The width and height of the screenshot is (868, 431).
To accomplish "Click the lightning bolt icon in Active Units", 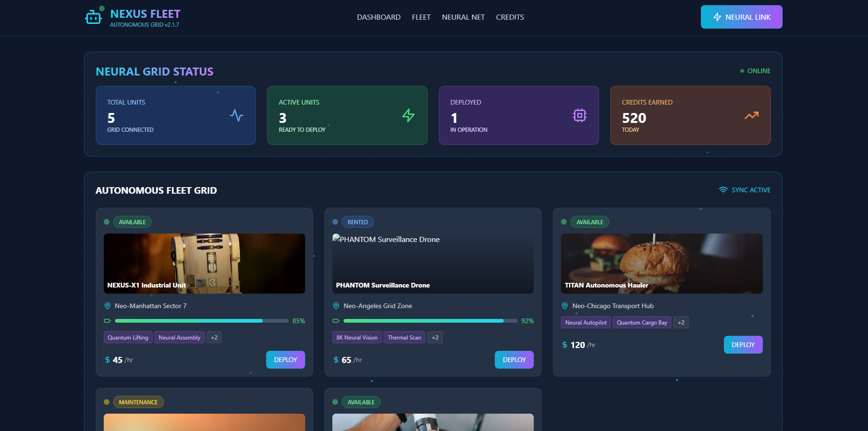I will (408, 115).
